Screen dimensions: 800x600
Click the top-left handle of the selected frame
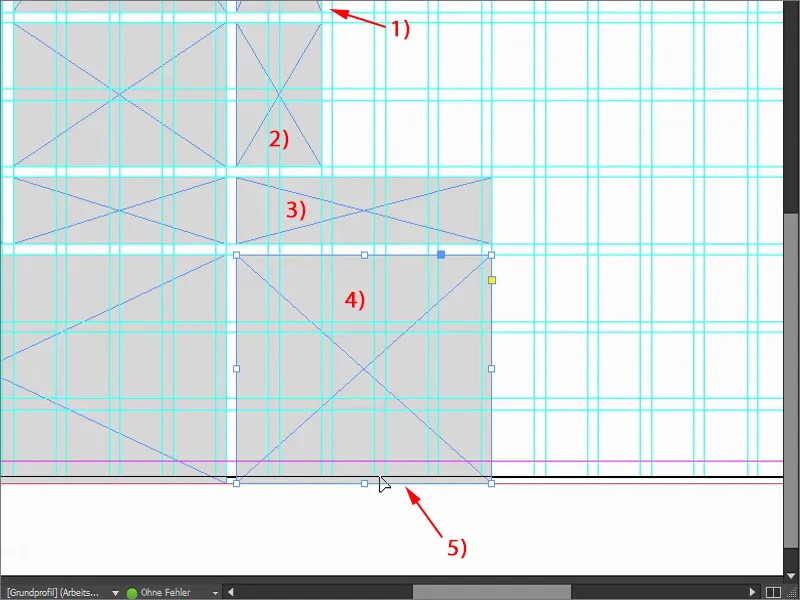[236, 255]
